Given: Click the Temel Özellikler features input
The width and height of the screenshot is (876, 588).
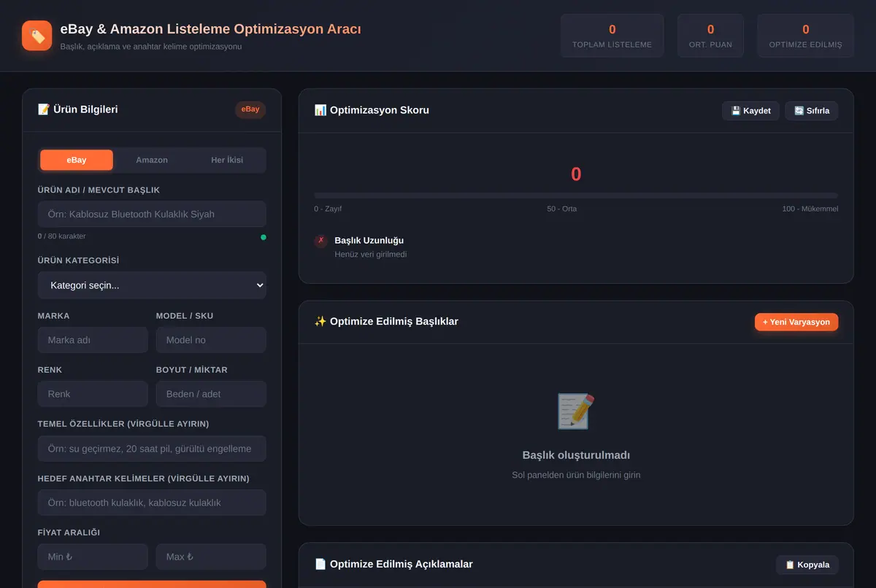Looking at the screenshot, I should (152, 449).
